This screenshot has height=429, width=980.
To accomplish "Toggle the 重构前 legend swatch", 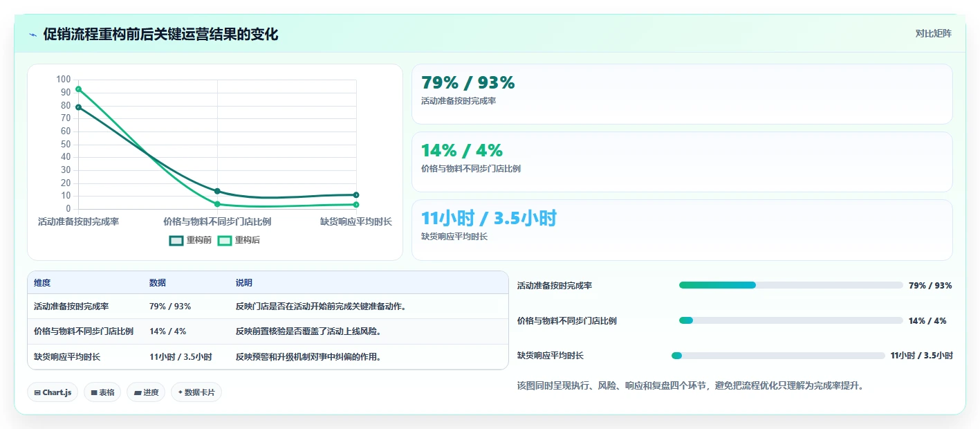I will (176, 240).
